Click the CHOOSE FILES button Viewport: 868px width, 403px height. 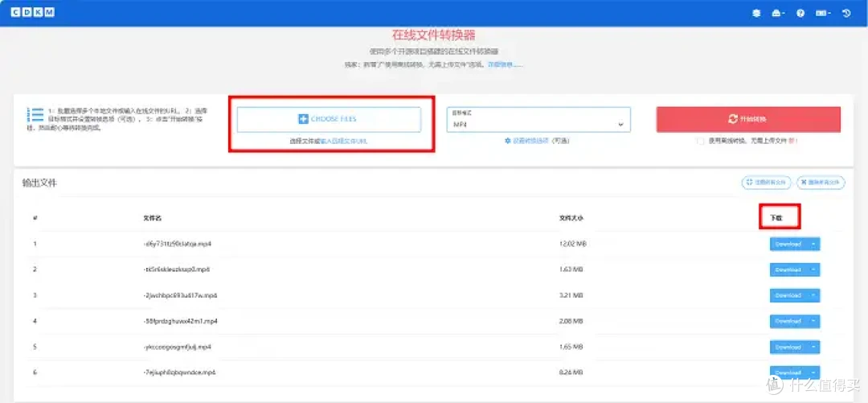[x=329, y=119]
